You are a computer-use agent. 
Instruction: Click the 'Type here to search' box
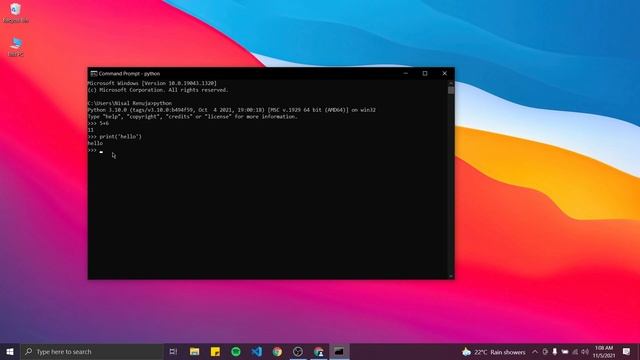coord(92,351)
